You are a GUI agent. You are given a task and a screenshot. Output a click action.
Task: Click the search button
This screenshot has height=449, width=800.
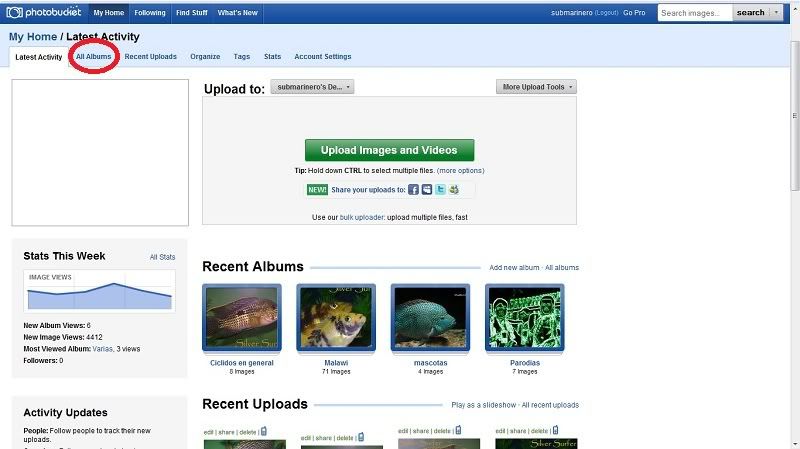(x=751, y=13)
